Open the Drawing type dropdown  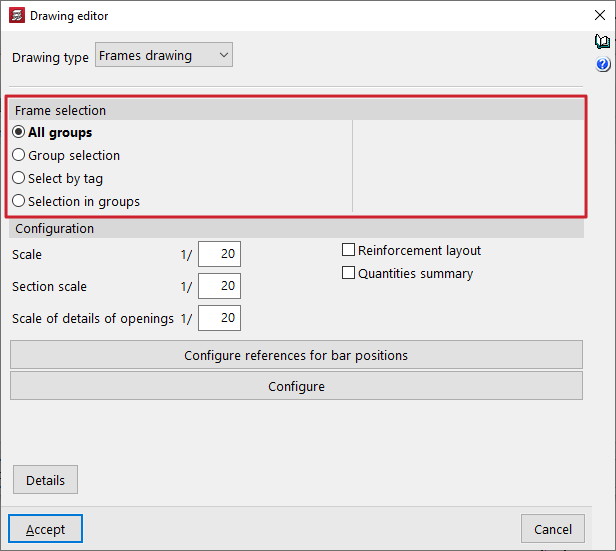tap(164, 56)
